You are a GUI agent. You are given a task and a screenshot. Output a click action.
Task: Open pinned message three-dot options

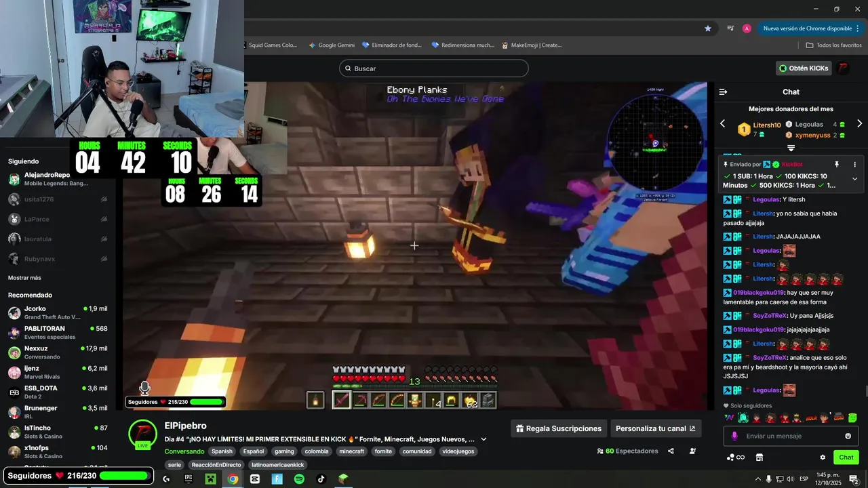pyautogui.click(x=854, y=165)
